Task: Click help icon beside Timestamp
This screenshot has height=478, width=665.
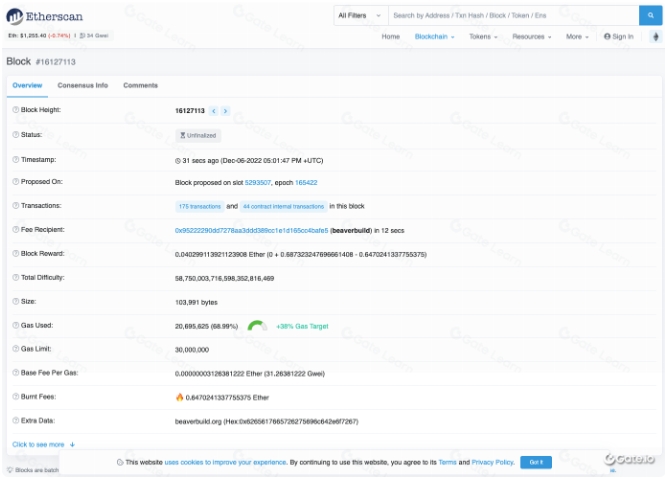Action: coord(16,159)
